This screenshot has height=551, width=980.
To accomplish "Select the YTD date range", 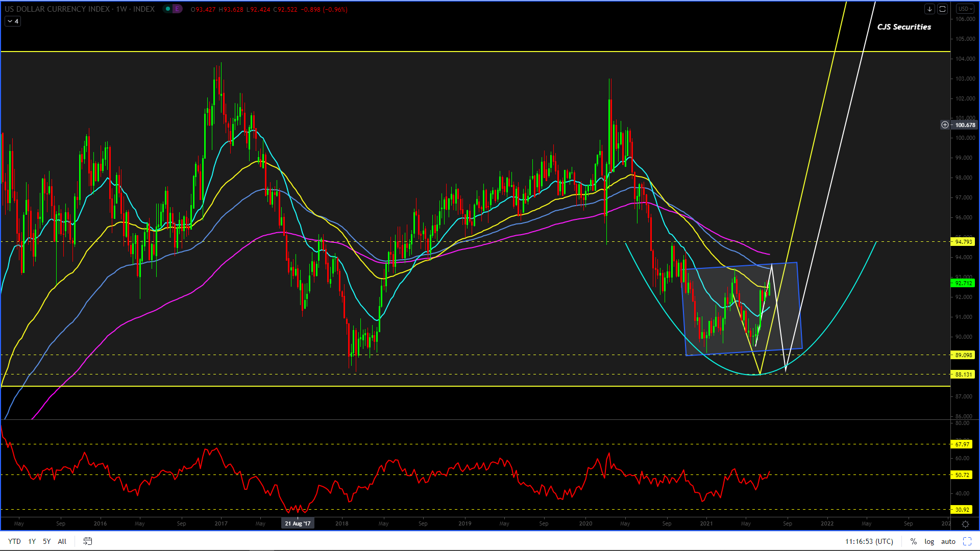I will click(x=14, y=541).
